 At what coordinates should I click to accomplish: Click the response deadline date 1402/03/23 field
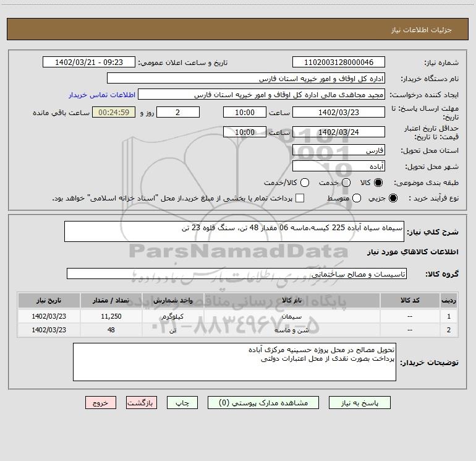tap(339, 112)
